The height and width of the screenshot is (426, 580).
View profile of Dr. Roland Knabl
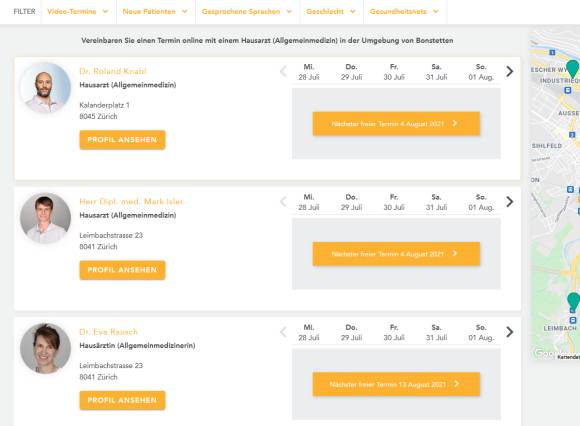pos(122,140)
